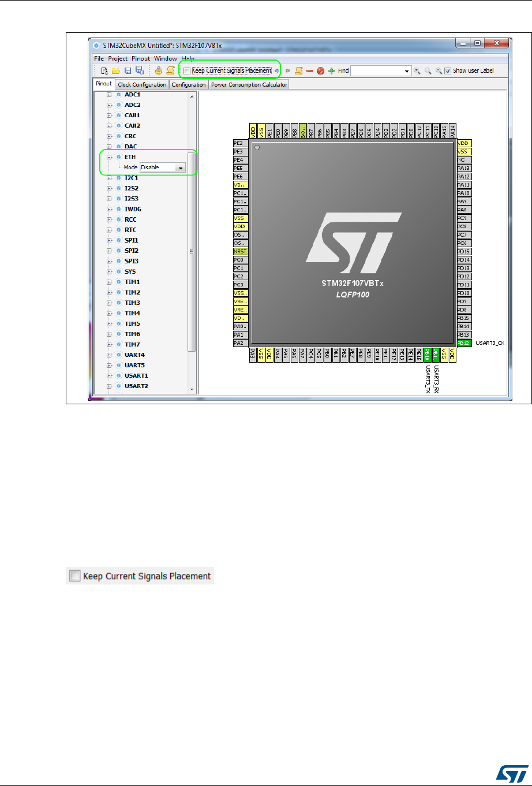This screenshot has height=786, width=532.
Task: Toggle Show user Label checkbox
Action: (x=448, y=71)
